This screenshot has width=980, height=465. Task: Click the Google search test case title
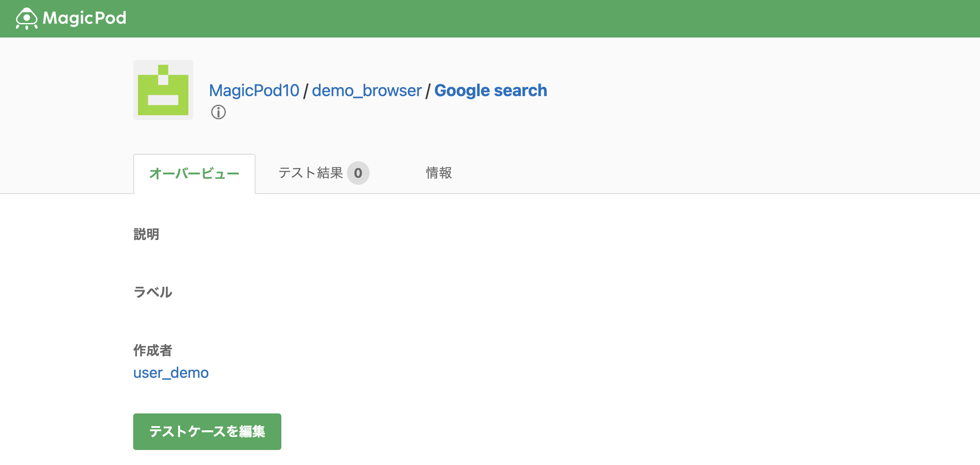click(490, 90)
